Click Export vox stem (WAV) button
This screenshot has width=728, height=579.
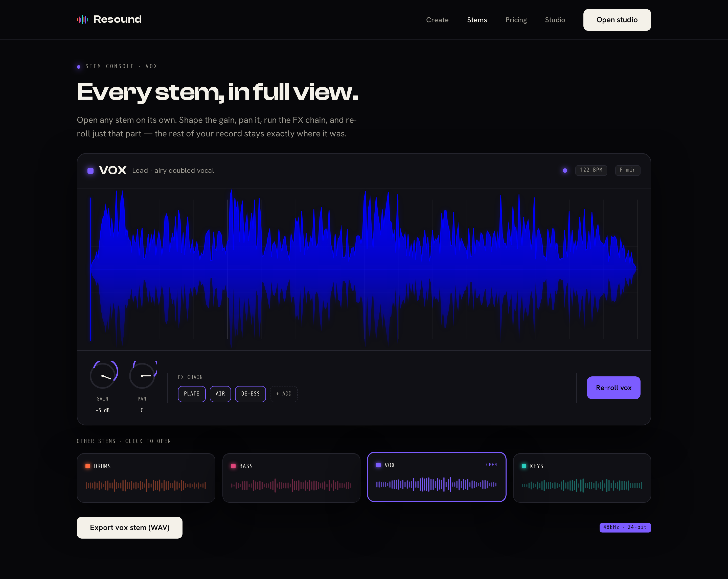(130, 528)
